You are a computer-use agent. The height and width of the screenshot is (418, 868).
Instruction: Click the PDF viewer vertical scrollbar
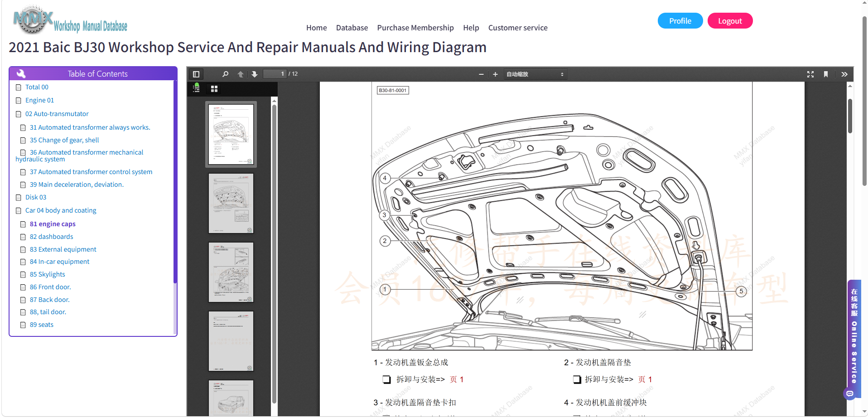(x=850, y=116)
